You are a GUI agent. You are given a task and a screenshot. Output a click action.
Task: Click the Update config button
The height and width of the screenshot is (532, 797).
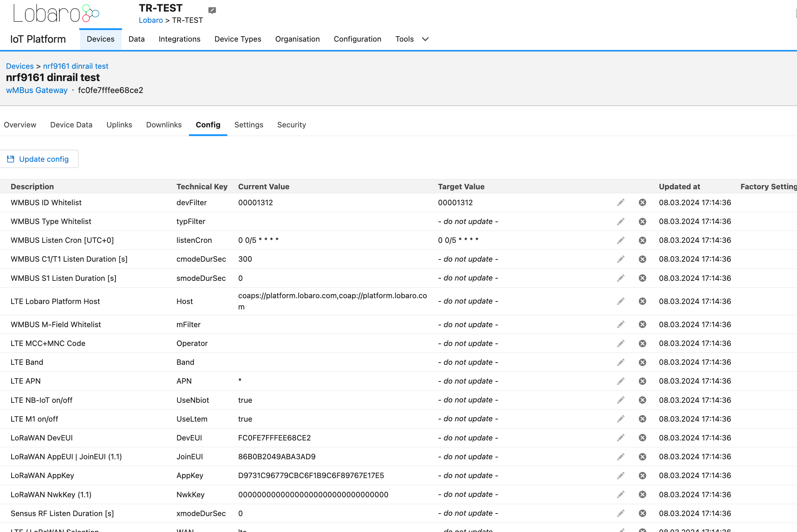[39, 159]
